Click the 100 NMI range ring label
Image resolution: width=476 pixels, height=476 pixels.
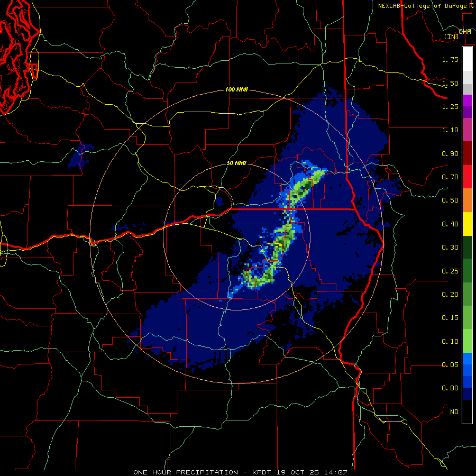(236, 90)
